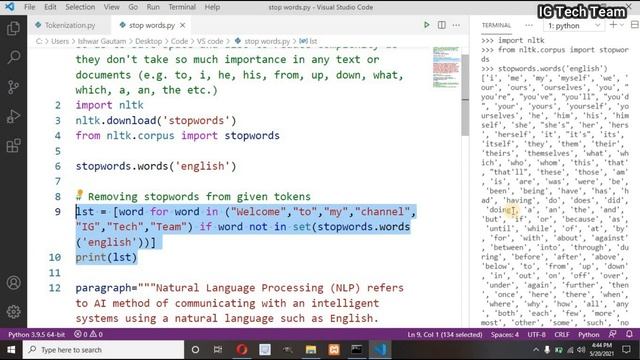This screenshot has height=360, width=640.
Task: Click the Windows taskbar search box
Action: click(104, 350)
